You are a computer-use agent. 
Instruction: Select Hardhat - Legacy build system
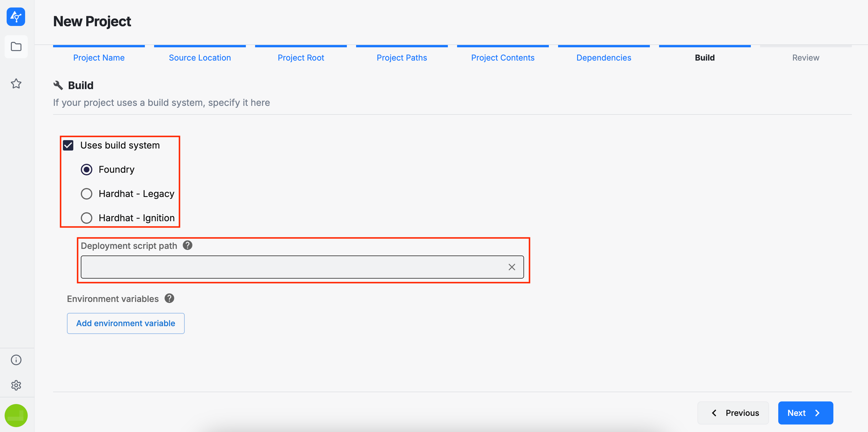86,194
